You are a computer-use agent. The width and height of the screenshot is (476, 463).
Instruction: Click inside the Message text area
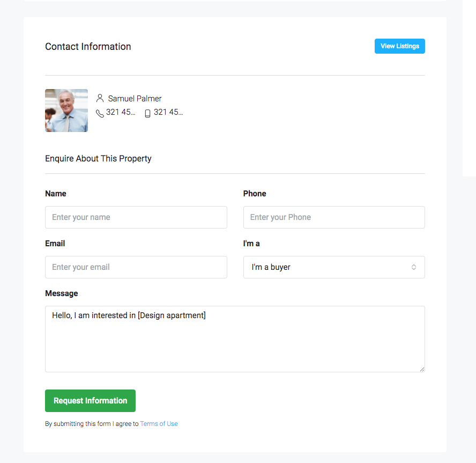[x=235, y=339]
